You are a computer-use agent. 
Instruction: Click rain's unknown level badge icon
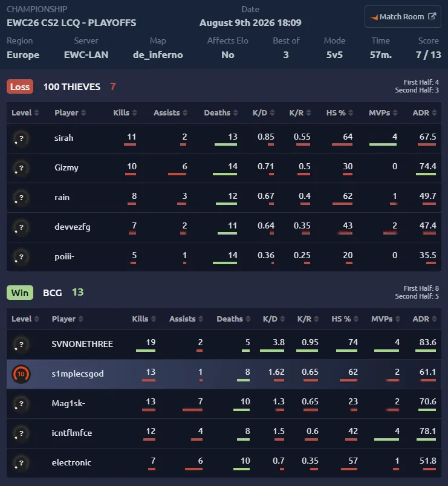21,198
